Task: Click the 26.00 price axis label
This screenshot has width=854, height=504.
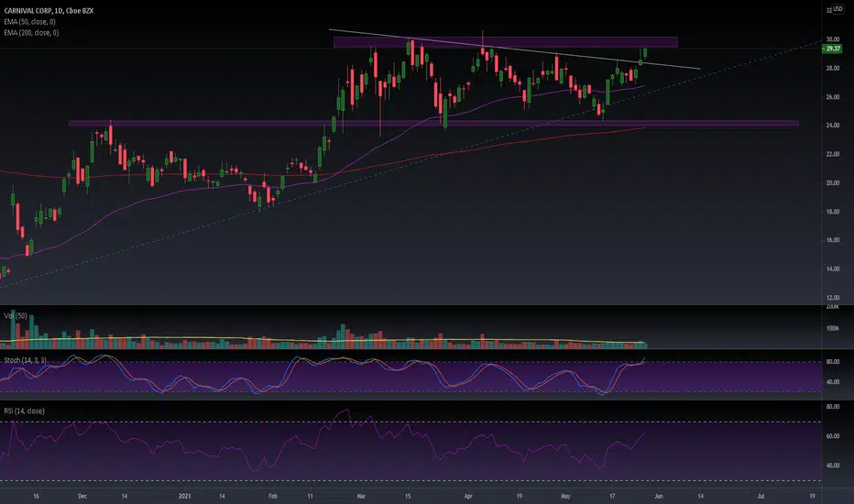Action: [833, 97]
